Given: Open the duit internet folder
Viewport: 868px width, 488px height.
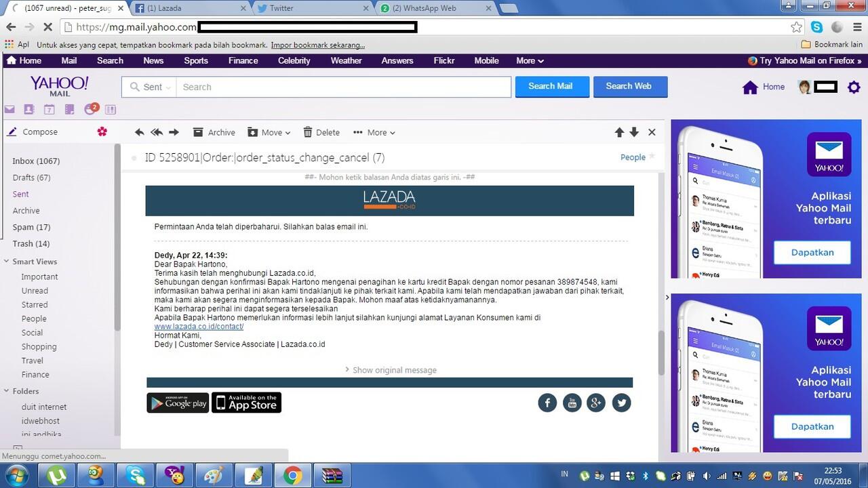Looking at the screenshot, I should coord(44,407).
